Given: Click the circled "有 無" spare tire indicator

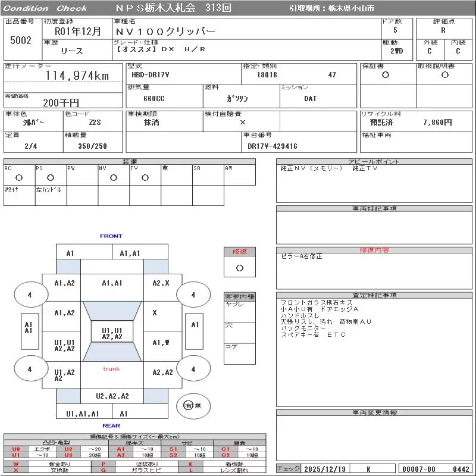Looking at the screenshot, I should (x=193, y=406).
